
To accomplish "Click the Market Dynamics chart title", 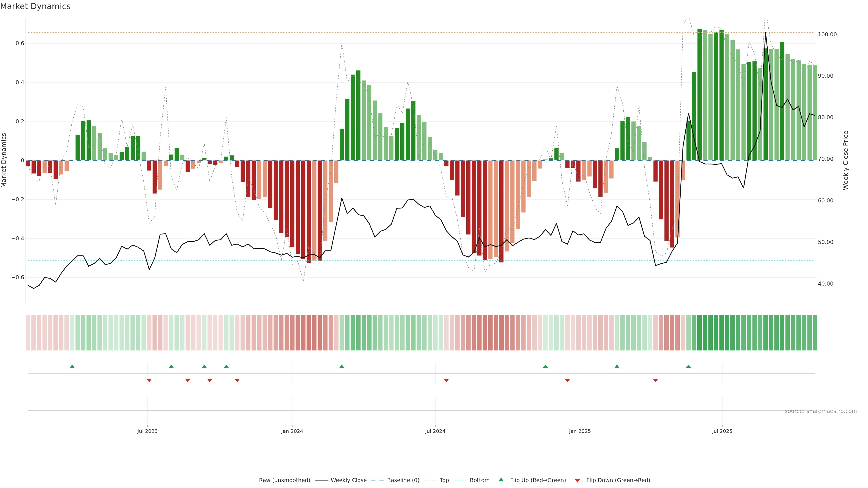I will 35,6.
